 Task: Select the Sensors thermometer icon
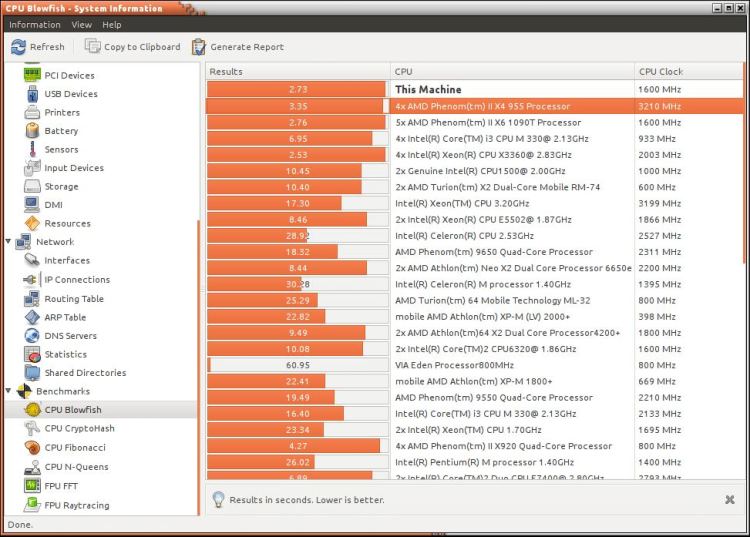pyautogui.click(x=32, y=149)
